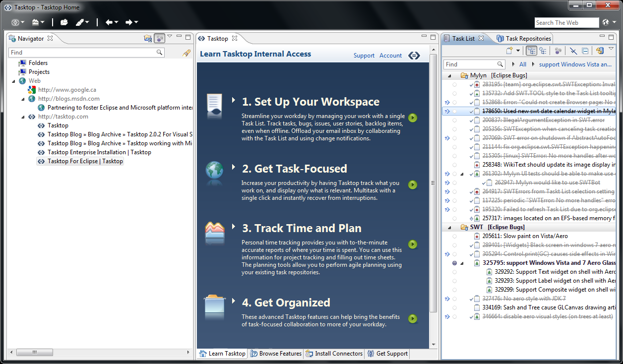Select the Projects item in Navigator
Image resolution: width=623 pixels, height=364 pixels.
(x=39, y=72)
